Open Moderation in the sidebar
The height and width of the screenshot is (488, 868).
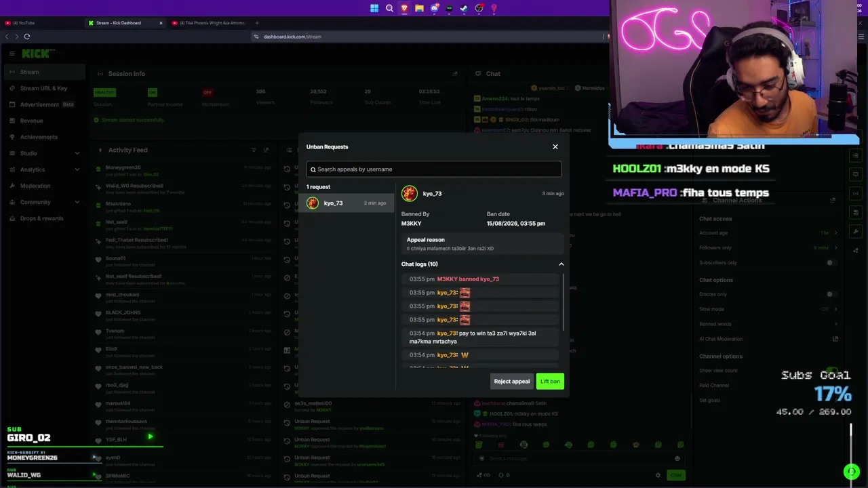click(44, 186)
